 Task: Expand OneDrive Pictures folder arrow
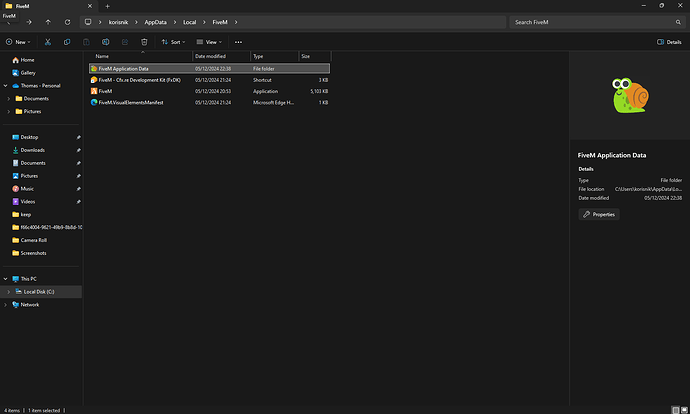point(8,111)
